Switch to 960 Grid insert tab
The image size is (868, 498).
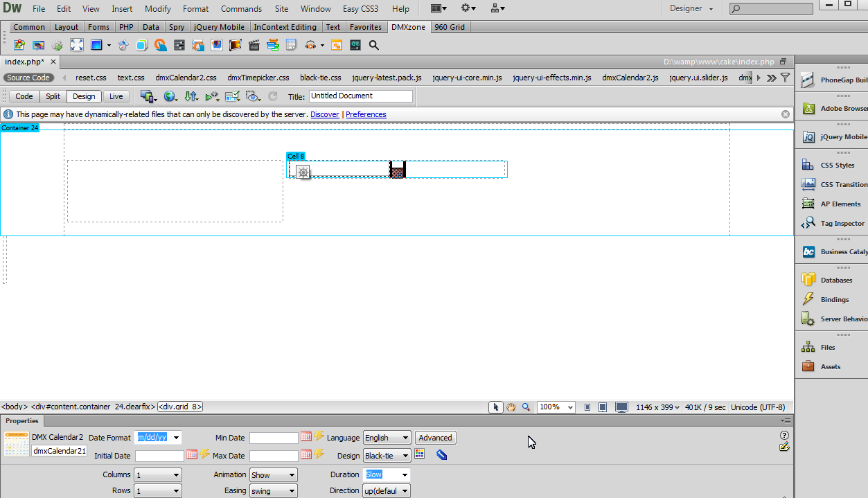point(450,27)
